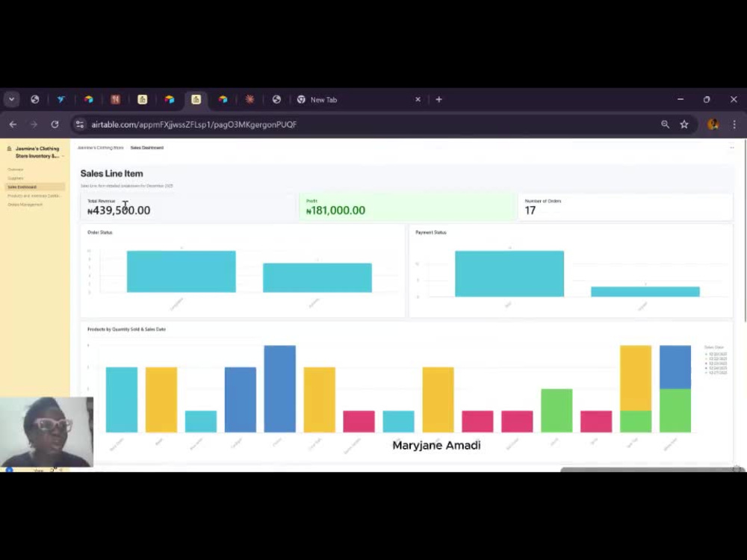
Task: Select Sales Dashboard in sidebar
Action: point(35,187)
